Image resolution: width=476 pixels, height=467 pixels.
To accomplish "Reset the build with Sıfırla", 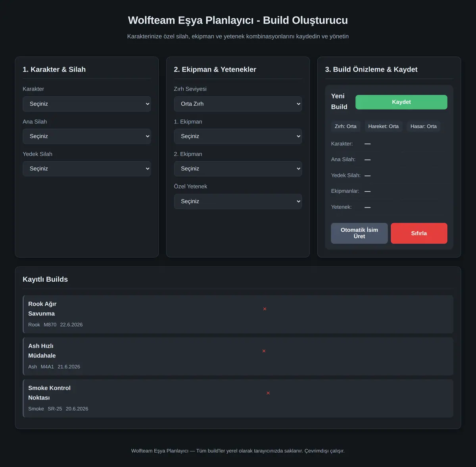I will [419, 233].
